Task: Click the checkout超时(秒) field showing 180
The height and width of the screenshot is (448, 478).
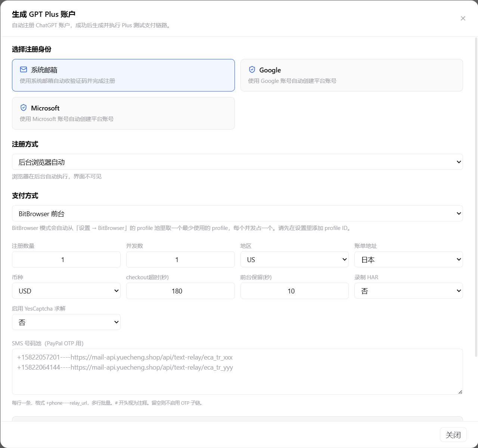Action: click(180, 291)
